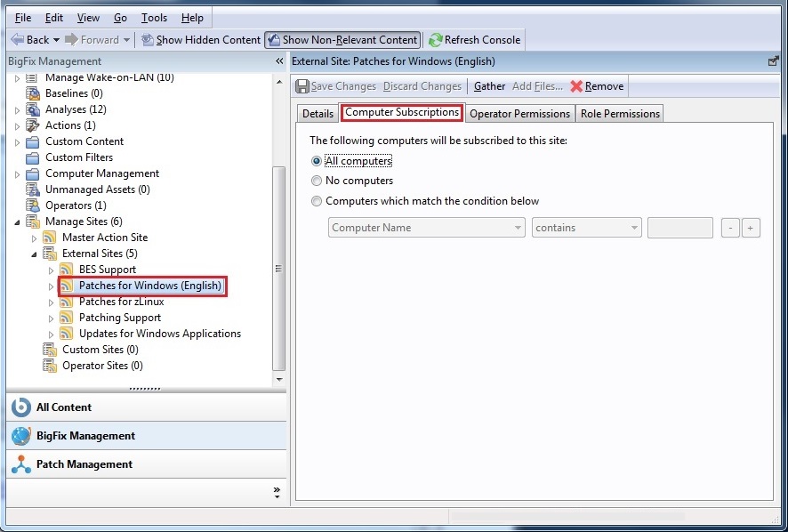Expand the Actions tree node

point(17,126)
